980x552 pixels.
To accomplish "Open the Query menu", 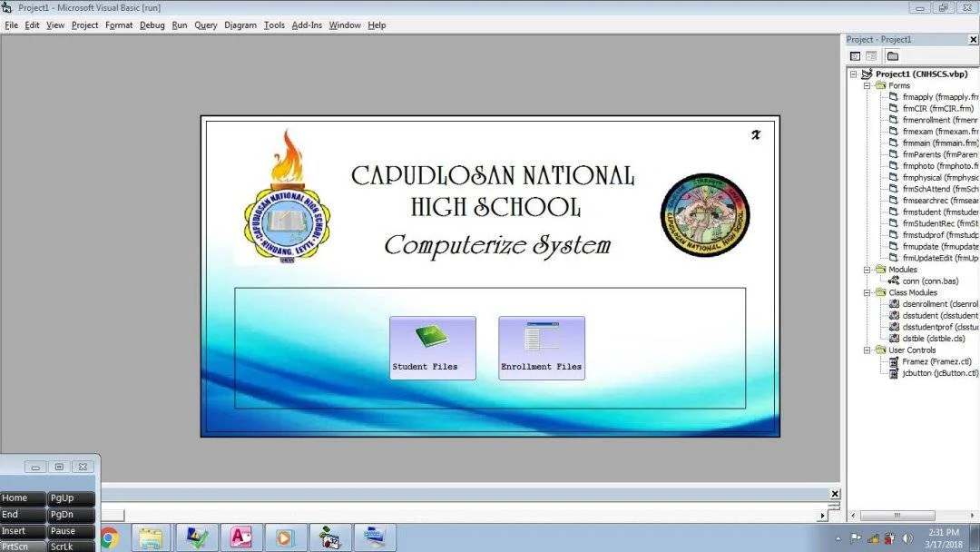I will pos(206,25).
